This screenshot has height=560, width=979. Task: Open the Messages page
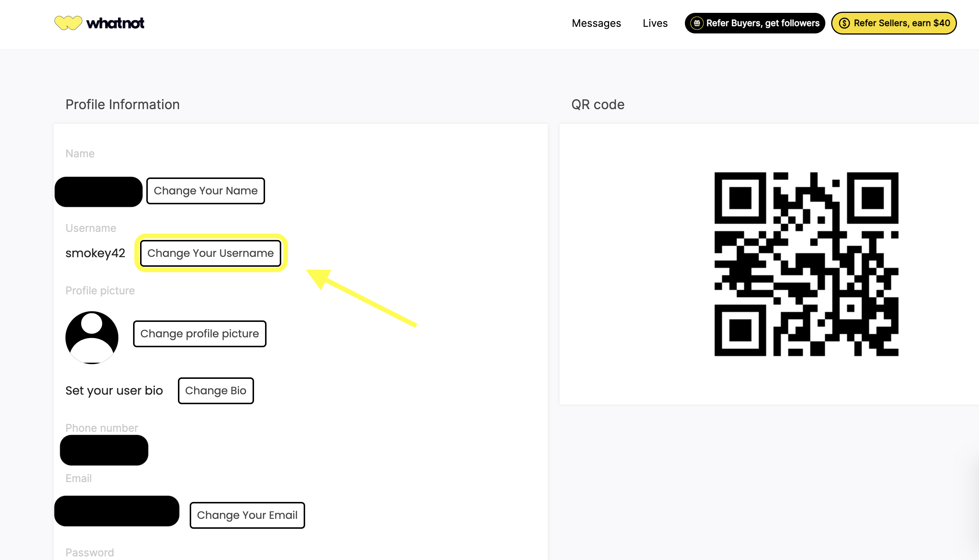pos(596,23)
